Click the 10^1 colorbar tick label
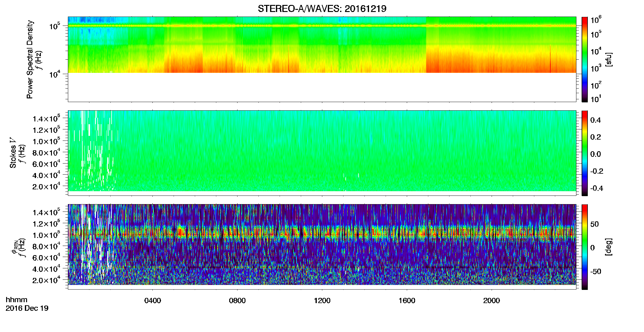The width and height of the screenshot is (644, 332). (x=596, y=99)
